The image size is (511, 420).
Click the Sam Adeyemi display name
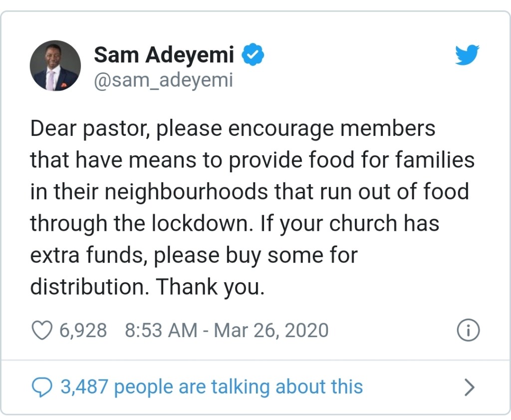(164, 54)
